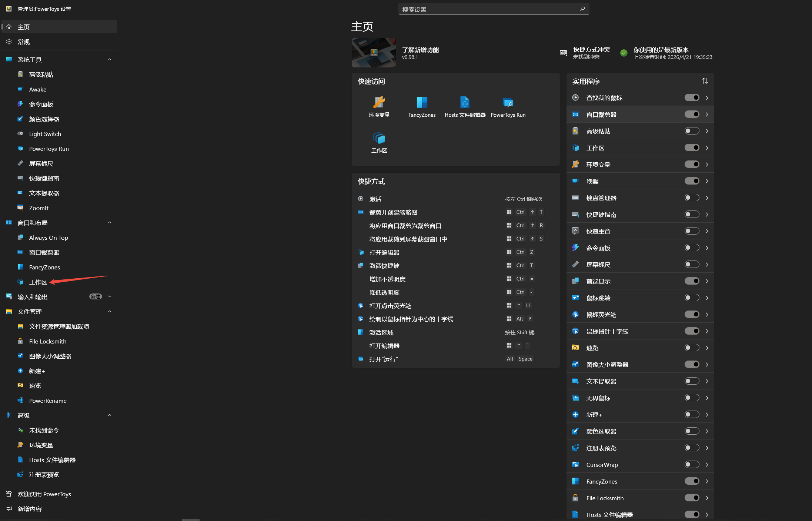Click the 了解新增功能 link
The height and width of the screenshot is (521, 812).
point(420,50)
